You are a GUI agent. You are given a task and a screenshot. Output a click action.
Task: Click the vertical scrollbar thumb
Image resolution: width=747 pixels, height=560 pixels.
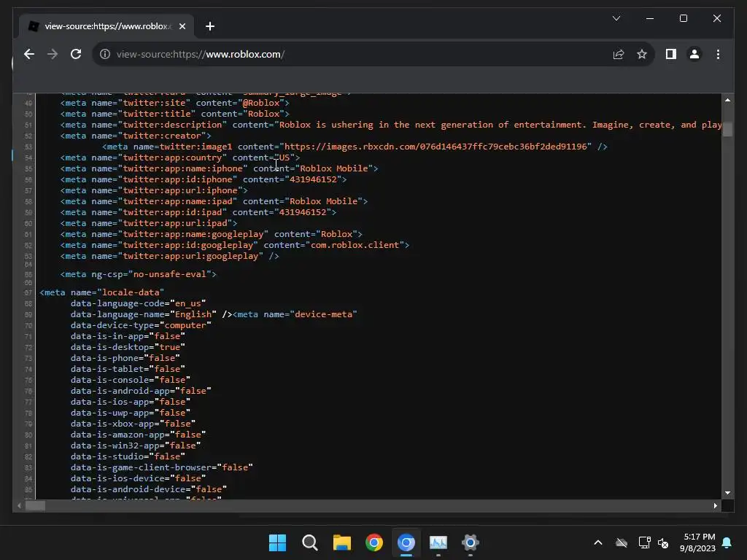727,129
